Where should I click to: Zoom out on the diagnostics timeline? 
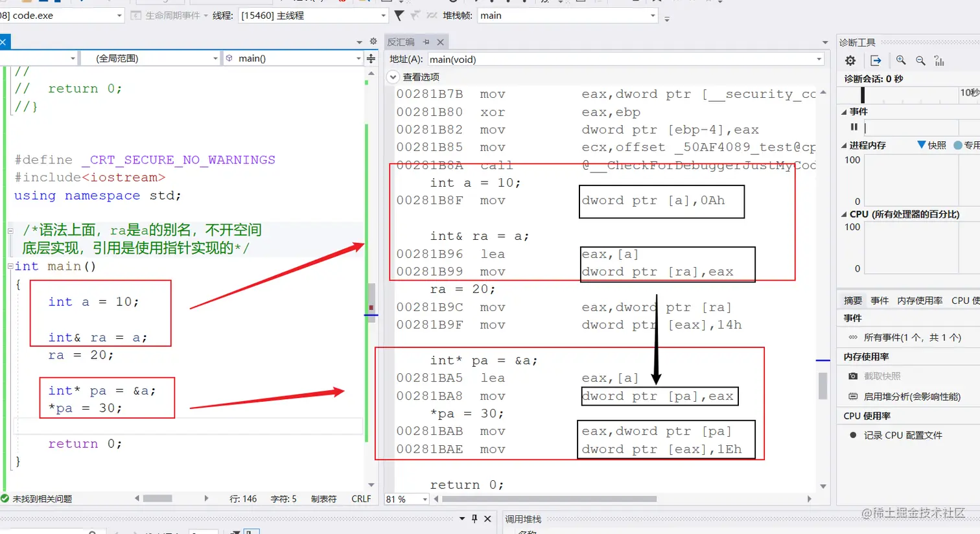click(x=920, y=60)
